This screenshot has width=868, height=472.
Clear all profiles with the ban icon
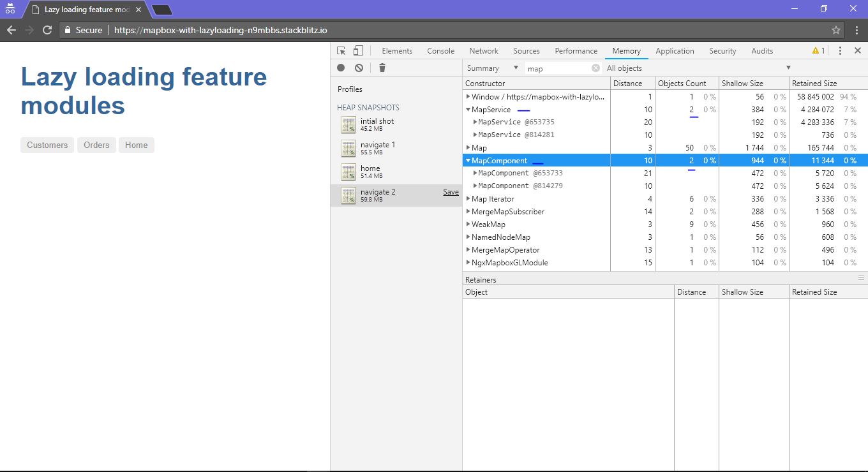click(x=359, y=68)
